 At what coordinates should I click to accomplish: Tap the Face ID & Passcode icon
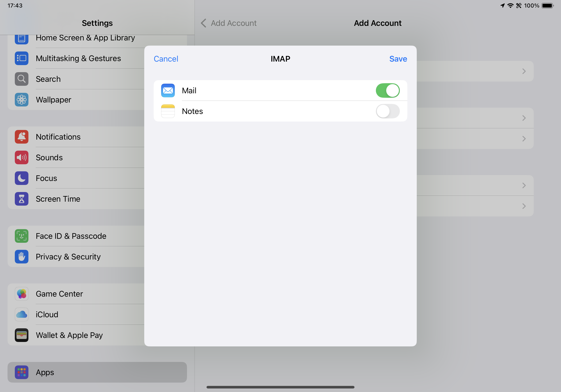click(22, 236)
